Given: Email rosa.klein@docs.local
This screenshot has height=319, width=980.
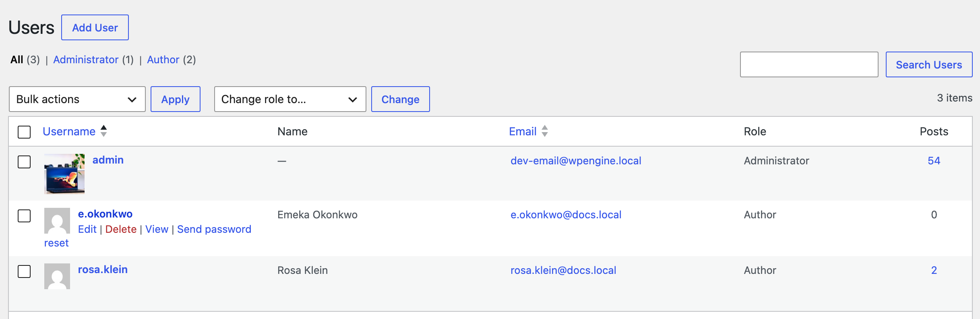Looking at the screenshot, I should coord(563,270).
